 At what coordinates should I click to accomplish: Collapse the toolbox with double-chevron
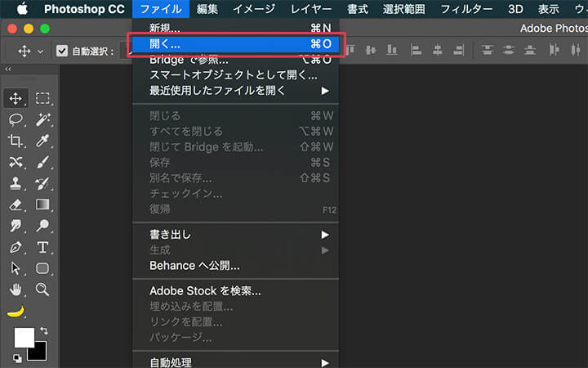pyautogui.click(x=8, y=69)
